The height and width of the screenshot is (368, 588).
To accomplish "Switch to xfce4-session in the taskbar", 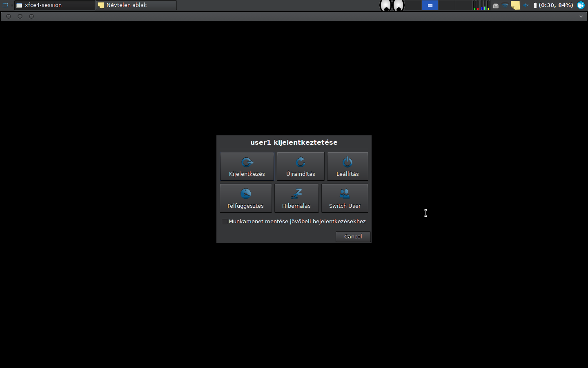I will (x=54, y=5).
